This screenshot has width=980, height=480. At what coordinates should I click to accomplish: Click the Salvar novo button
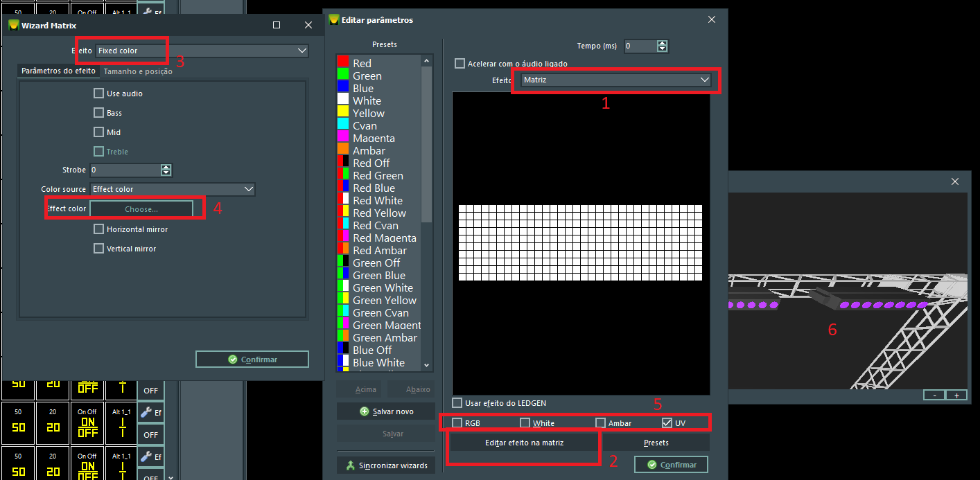(x=386, y=411)
